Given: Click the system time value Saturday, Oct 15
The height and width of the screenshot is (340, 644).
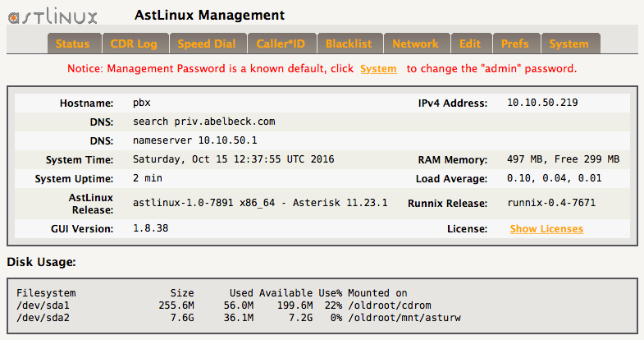Looking at the screenshot, I should tap(233, 159).
